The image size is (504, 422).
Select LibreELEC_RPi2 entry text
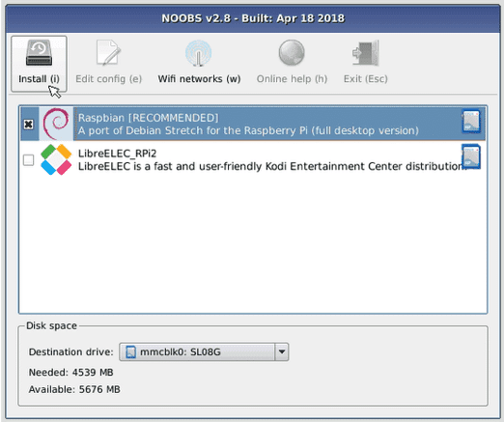(x=117, y=154)
